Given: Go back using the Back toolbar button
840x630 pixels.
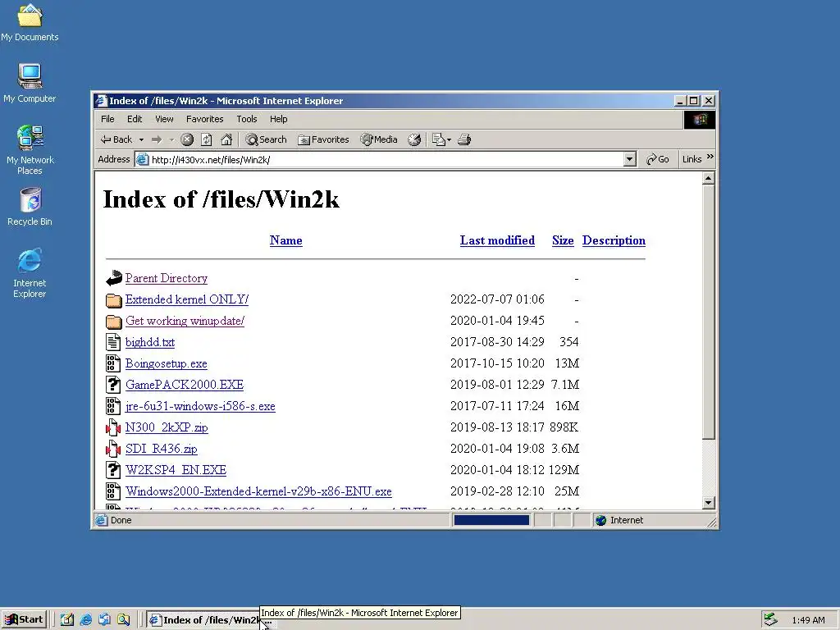Looking at the screenshot, I should pos(116,139).
